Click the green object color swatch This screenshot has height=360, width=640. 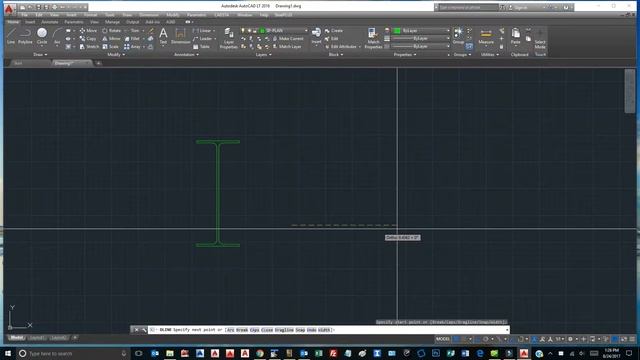(x=397, y=31)
